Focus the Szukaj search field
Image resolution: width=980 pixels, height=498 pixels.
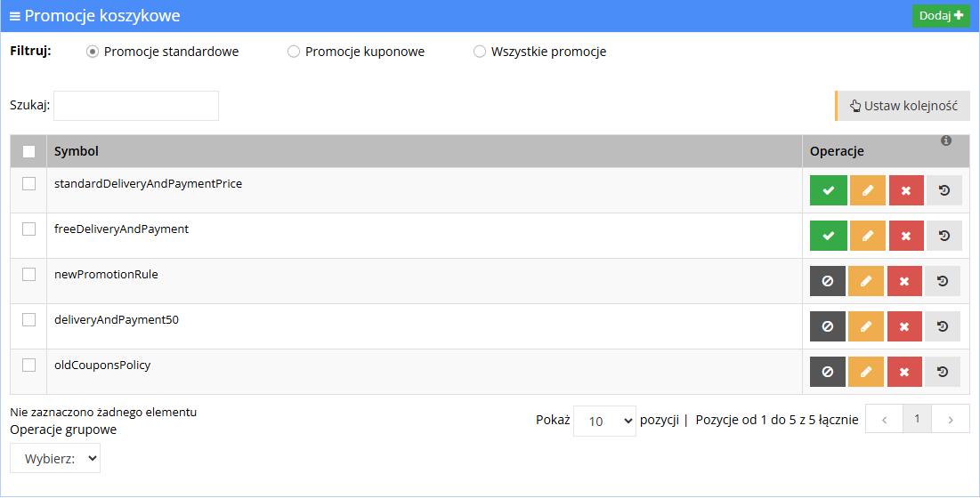click(x=136, y=106)
